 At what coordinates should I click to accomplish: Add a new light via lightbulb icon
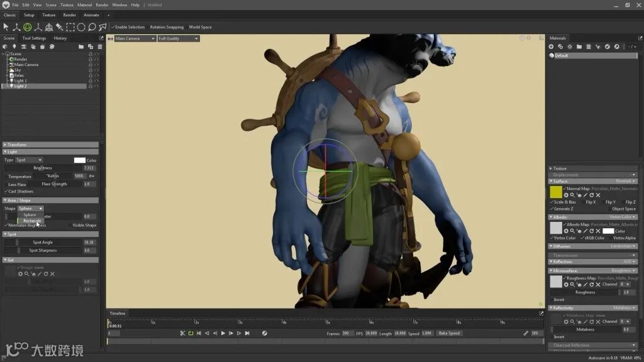point(14,47)
